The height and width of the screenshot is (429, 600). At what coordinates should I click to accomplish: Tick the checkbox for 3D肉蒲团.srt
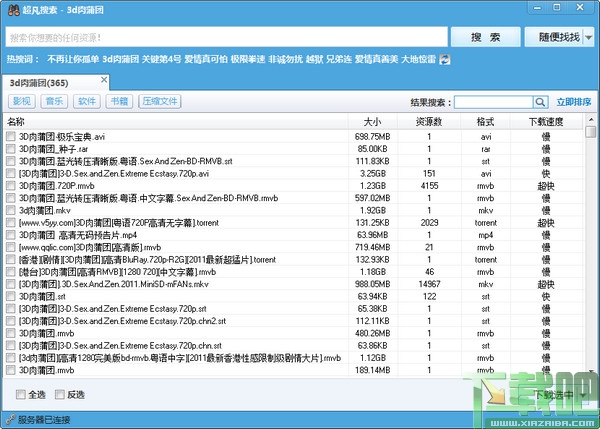(x=11, y=296)
